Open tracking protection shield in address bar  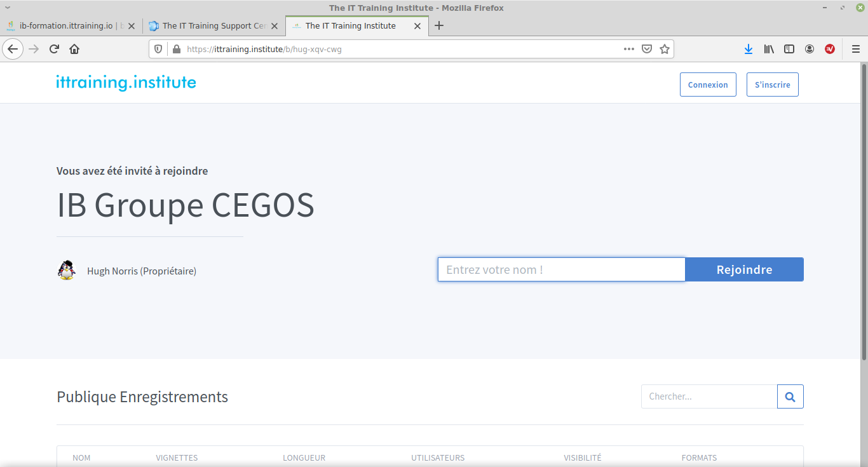[159, 49]
